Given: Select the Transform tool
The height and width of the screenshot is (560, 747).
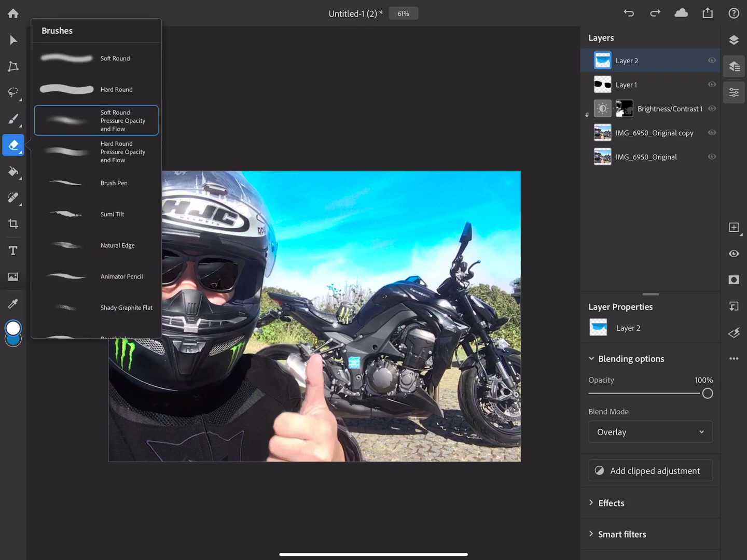Looking at the screenshot, I should point(13,66).
